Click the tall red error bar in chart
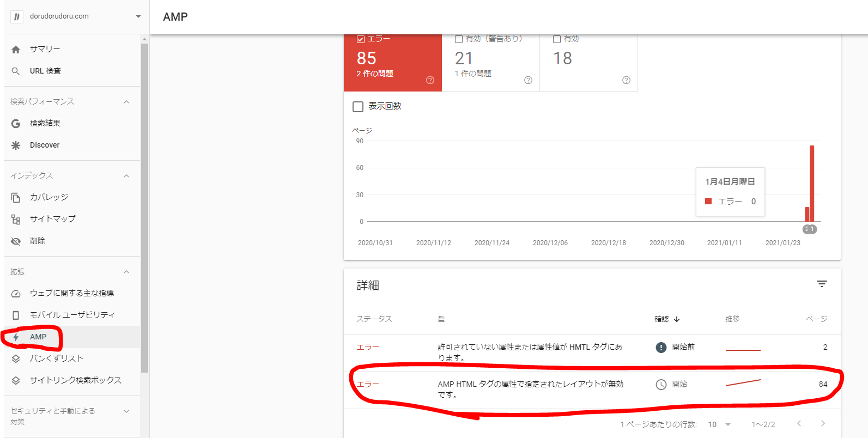 click(x=812, y=183)
